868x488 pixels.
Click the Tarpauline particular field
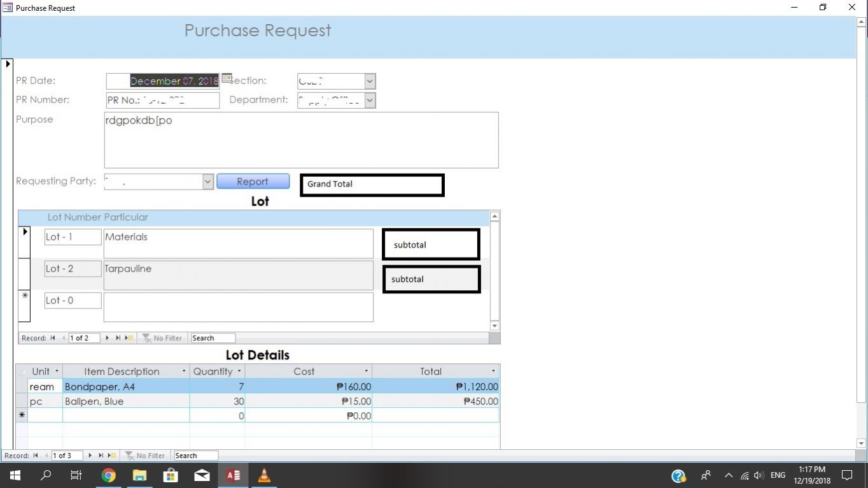(x=238, y=275)
